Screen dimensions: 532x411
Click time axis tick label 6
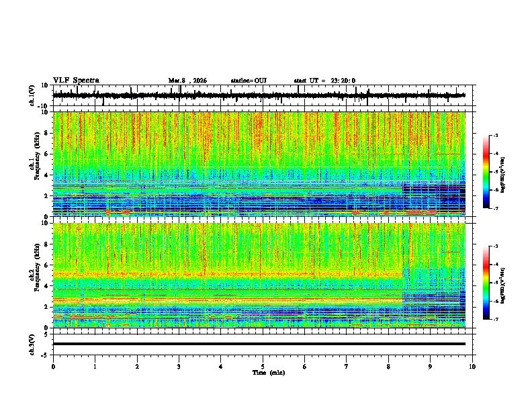[305, 367]
